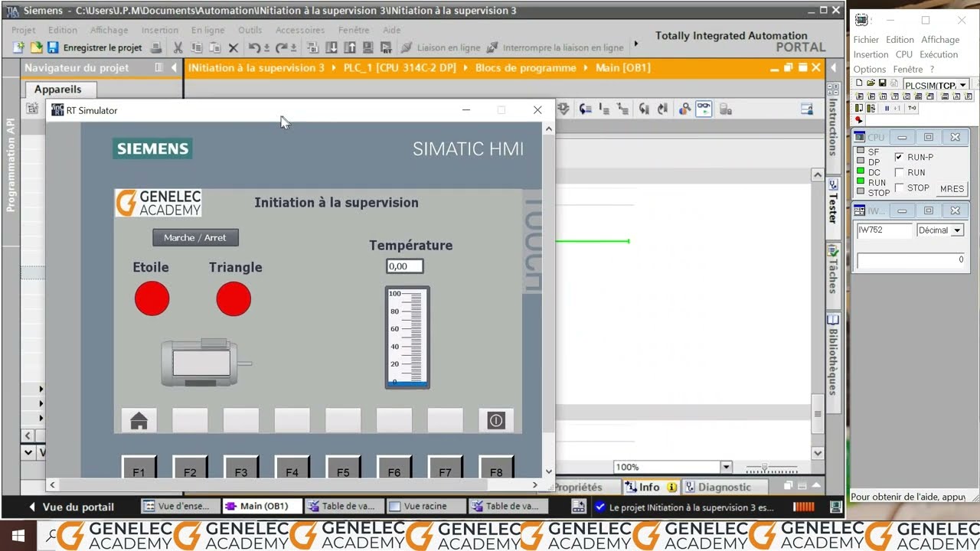Click the cut scissors icon

pyautogui.click(x=178, y=47)
